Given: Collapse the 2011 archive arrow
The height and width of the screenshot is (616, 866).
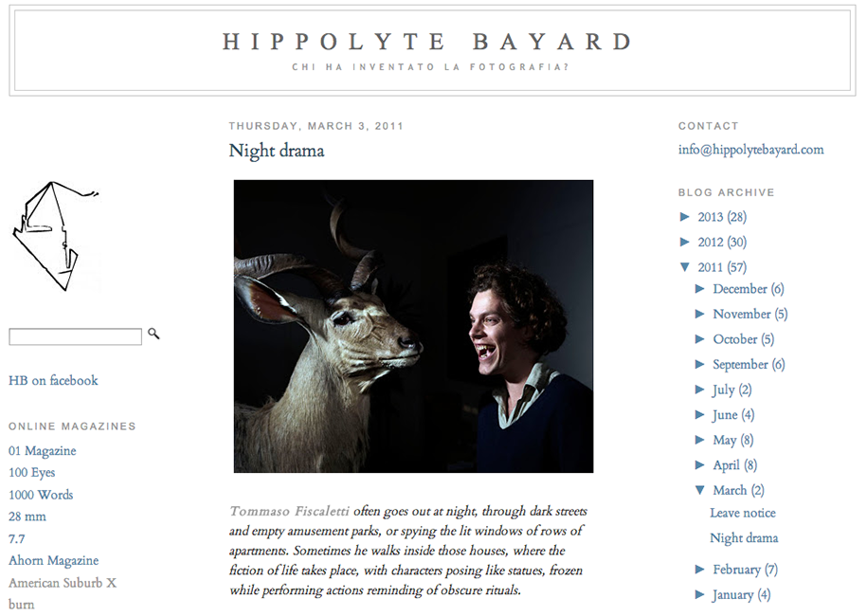Looking at the screenshot, I should pyautogui.click(x=685, y=267).
